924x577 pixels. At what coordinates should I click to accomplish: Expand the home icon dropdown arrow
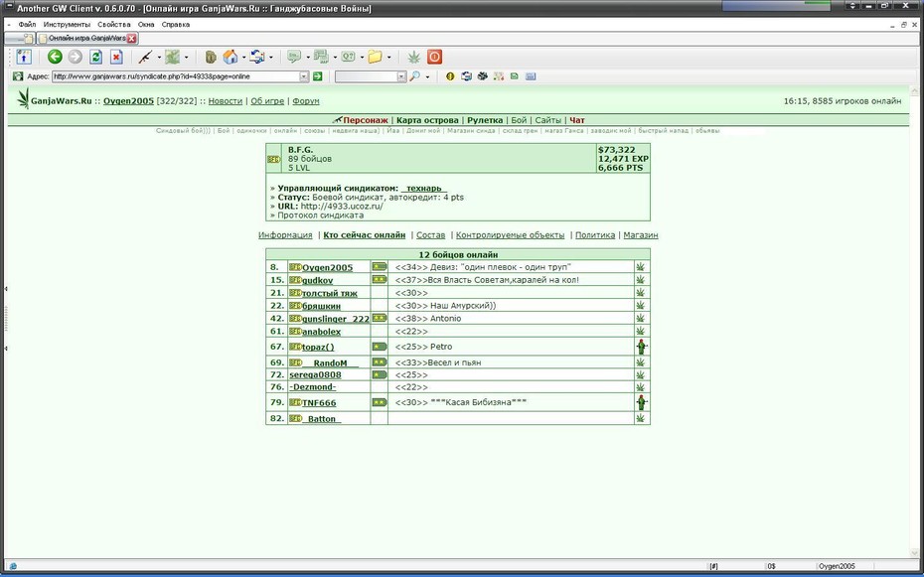pos(244,58)
